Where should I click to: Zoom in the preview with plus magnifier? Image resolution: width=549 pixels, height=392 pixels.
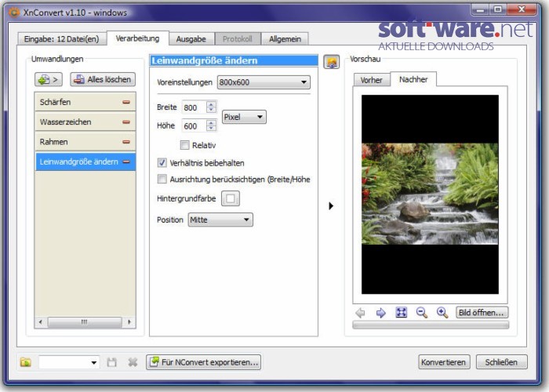point(442,312)
